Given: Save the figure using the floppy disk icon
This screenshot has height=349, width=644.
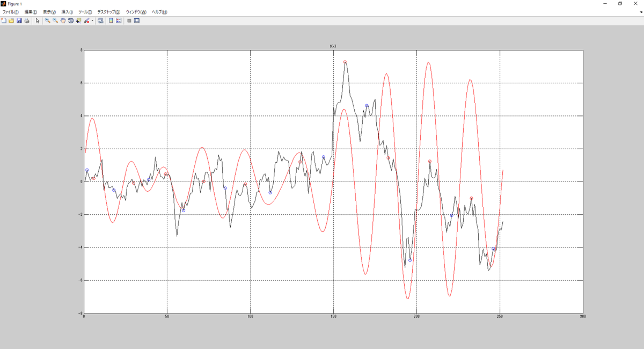Looking at the screenshot, I should click(19, 20).
